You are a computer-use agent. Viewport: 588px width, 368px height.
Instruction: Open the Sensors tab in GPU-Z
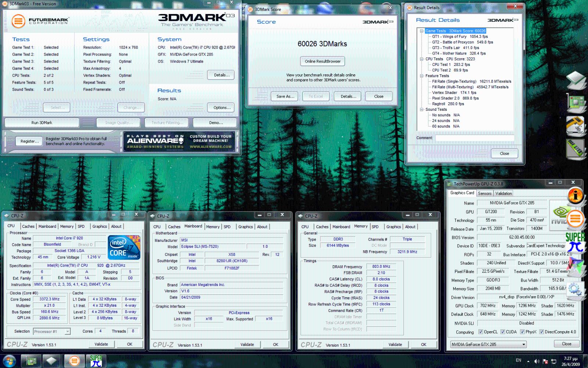pos(485,193)
